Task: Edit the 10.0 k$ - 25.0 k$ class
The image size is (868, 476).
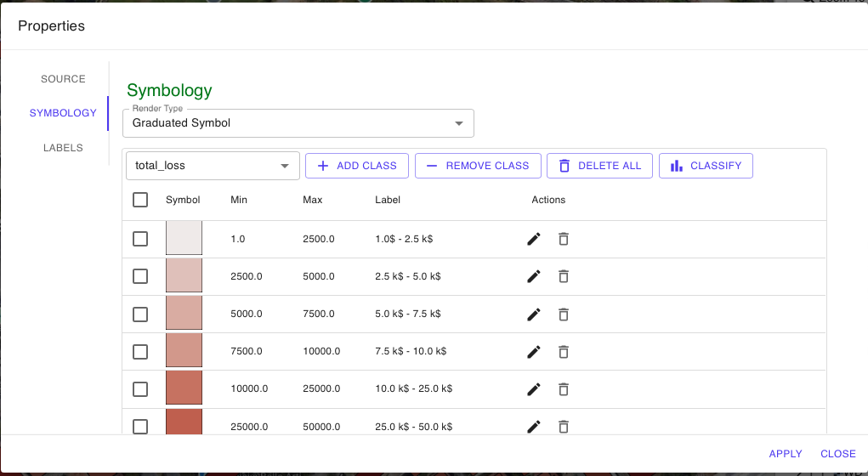Action: point(534,388)
